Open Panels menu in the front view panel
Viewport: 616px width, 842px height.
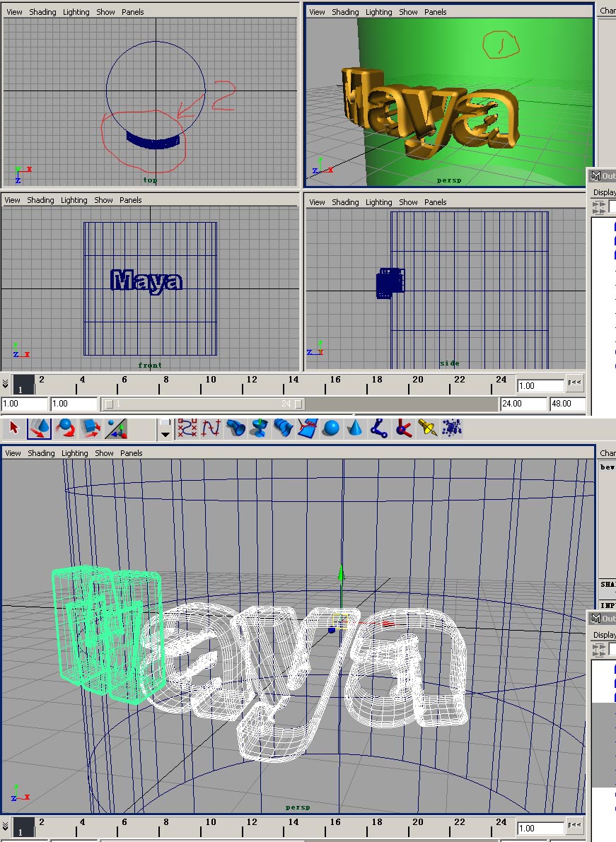[x=131, y=200]
